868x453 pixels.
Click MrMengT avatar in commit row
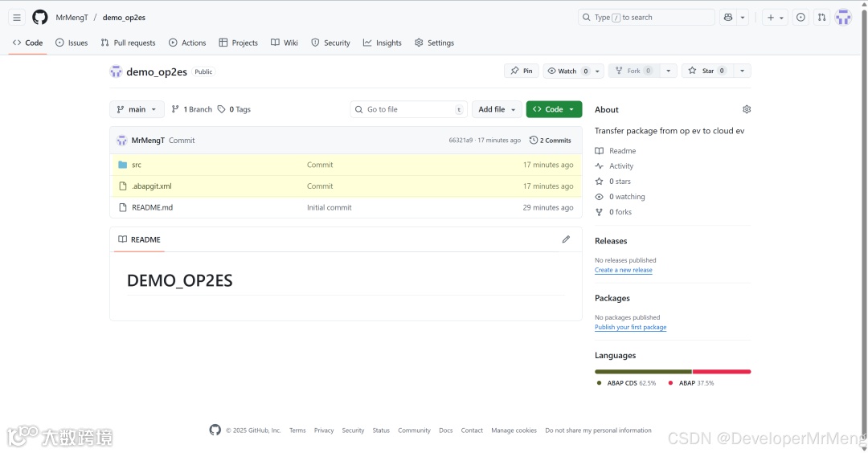click(122, 141)
